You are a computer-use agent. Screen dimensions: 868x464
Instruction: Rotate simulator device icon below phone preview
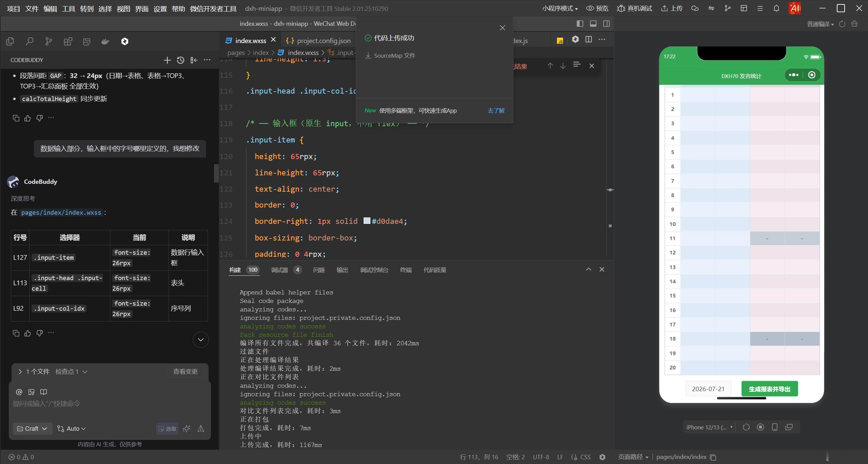click(x=746, y=427)
